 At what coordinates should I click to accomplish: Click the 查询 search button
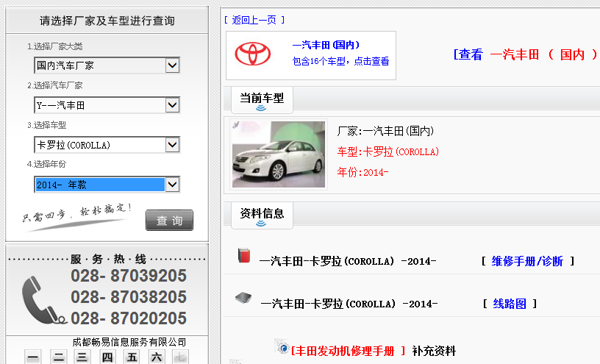[x=170, y=220]
